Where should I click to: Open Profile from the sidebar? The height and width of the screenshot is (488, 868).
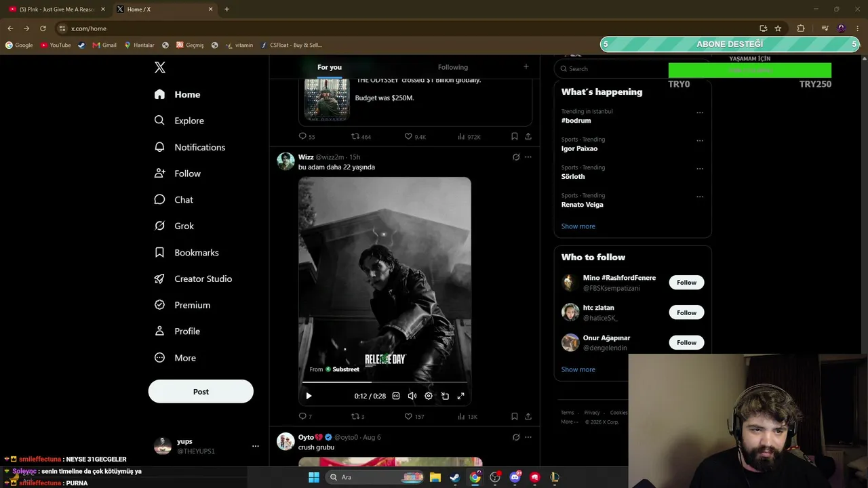(x=177, y=331)
